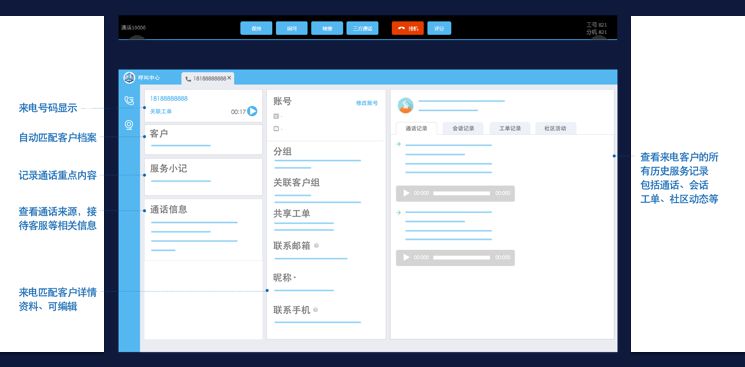
Task: Click the blue 18188888888 number link
Action: tap(169, 98)
